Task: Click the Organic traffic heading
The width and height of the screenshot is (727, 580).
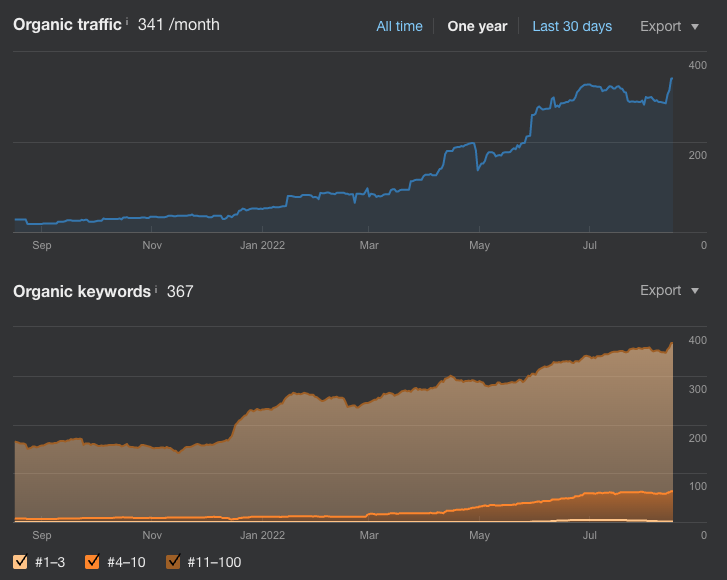Action: pyautogui.click(x=67, y=25)
